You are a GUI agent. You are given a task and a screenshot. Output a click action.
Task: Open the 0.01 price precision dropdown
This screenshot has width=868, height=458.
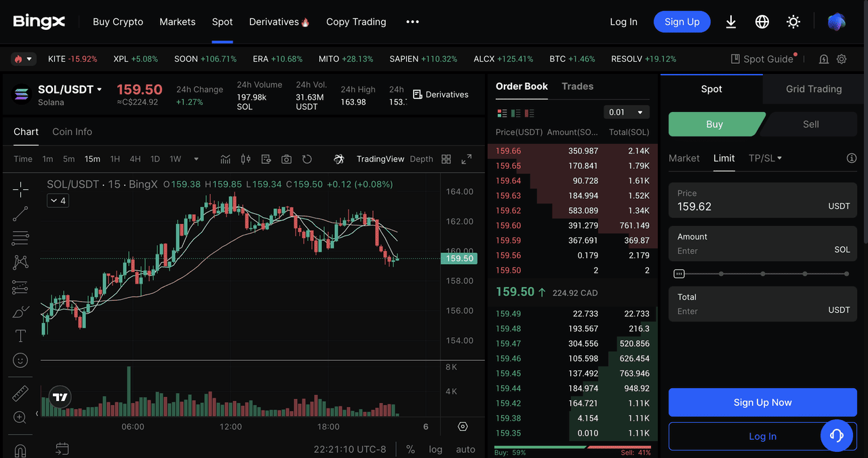[626, 112]
